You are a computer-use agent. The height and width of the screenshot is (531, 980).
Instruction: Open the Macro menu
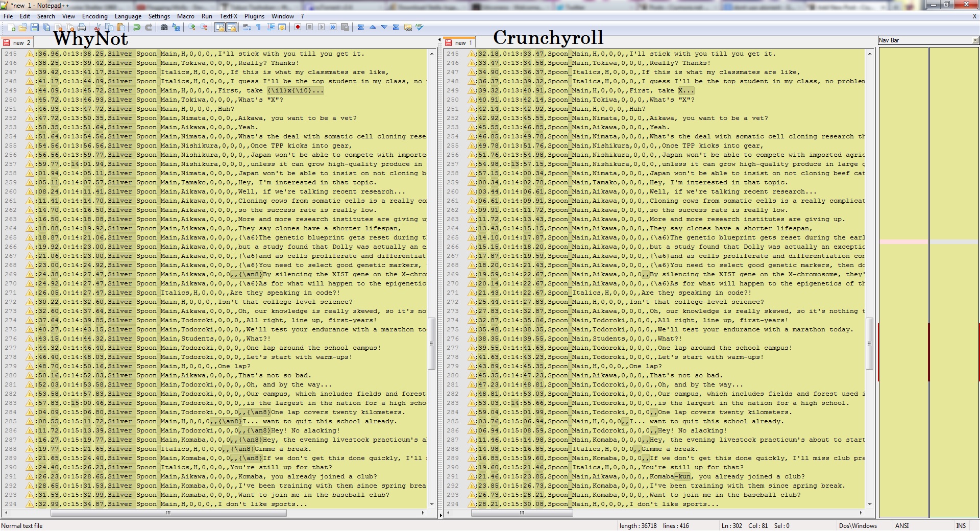(x=186, y=16)
